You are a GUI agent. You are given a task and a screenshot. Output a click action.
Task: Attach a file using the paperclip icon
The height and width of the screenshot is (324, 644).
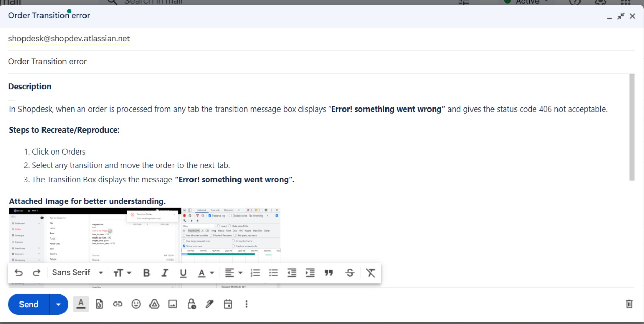pyautogui.click(x=99, y=304)
